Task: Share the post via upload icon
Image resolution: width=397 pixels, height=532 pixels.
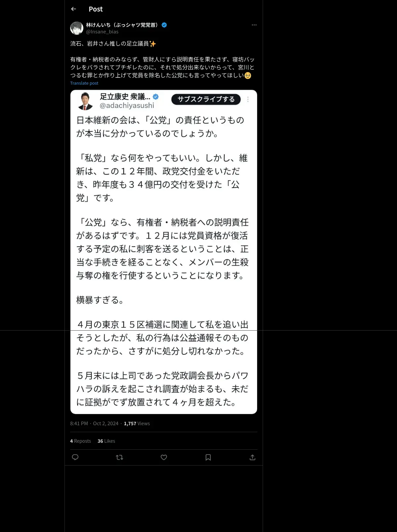Action: point(252,457)
